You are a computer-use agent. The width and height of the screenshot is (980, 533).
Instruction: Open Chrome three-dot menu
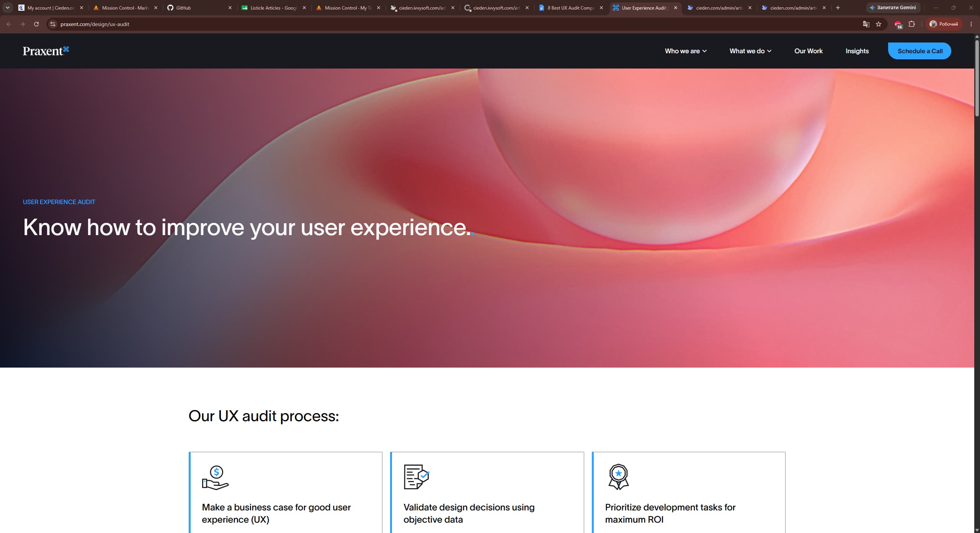pos(971,24)
